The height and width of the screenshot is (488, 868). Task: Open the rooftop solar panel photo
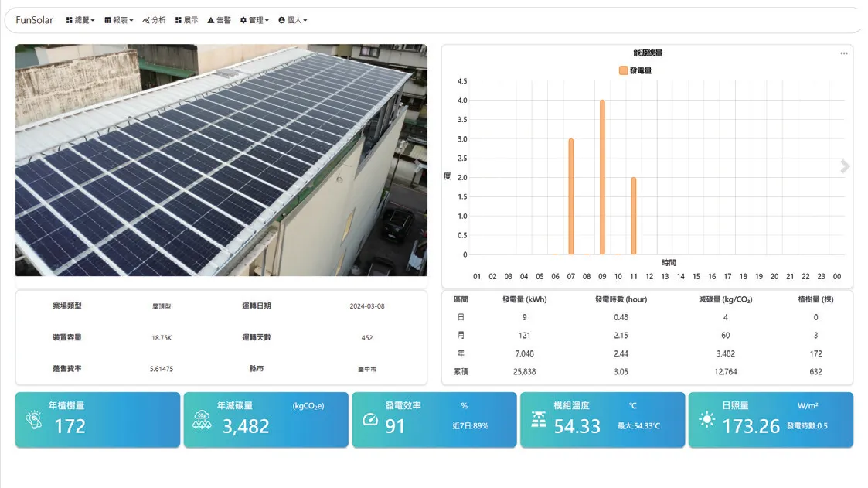pyautogui.click(x=221, y=160)
